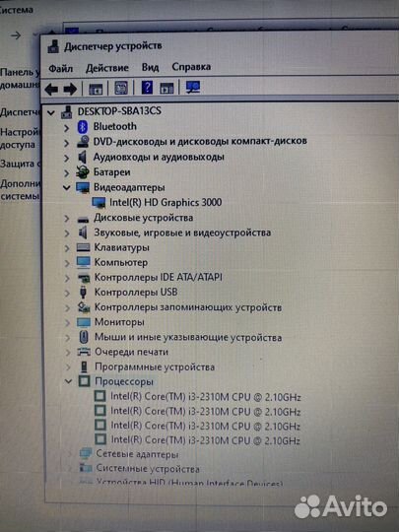Click the folder icon beside Системные устройства
The height and width of the screenshot is (532, 399).
86,468
